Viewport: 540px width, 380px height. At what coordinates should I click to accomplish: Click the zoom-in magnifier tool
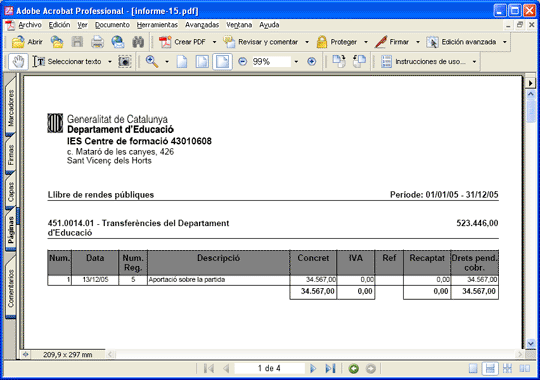click(x=152, y=62)
